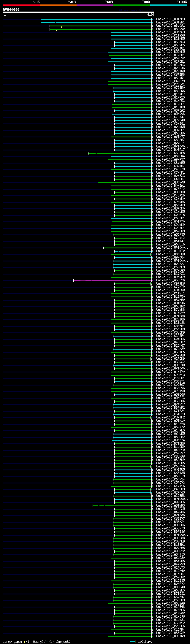The width and height of the screenshot is (190, 644).
Task: Click UniRef100_A6LXS3 entry
Action: click(x=170, y=42)
